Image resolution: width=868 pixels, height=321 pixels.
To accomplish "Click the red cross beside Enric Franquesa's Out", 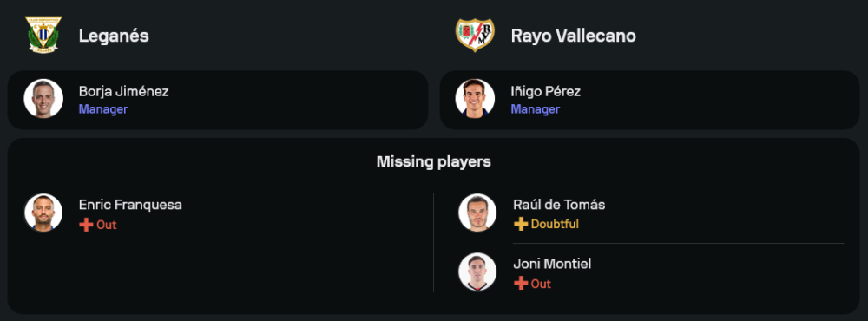I will click(86, 225).
